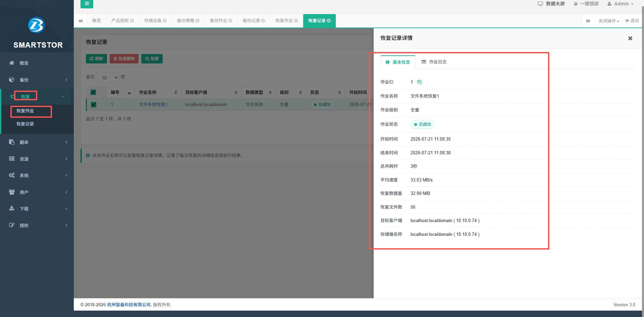
Task: Collapse the 恢复 sidebar menu chevron
Action: [63, 97]
